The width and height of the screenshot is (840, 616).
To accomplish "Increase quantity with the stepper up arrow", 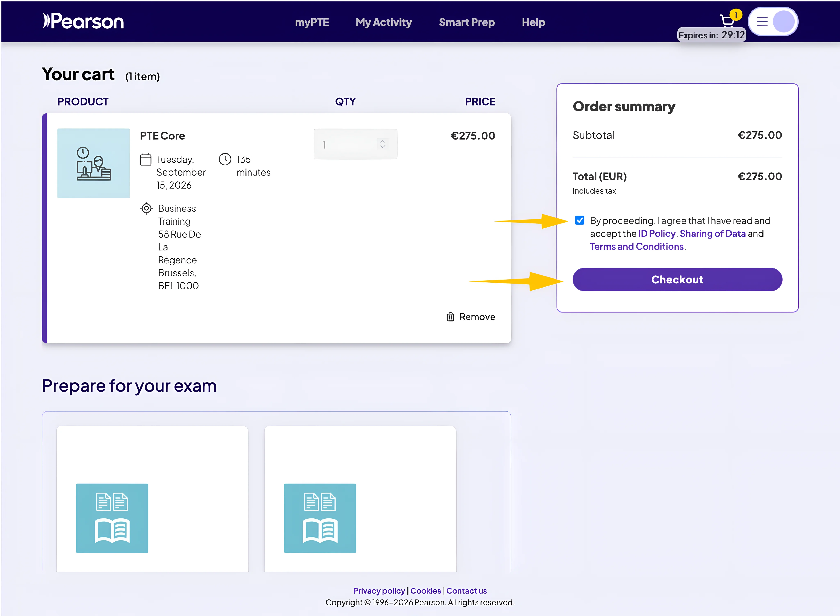I will click(382, 141).
